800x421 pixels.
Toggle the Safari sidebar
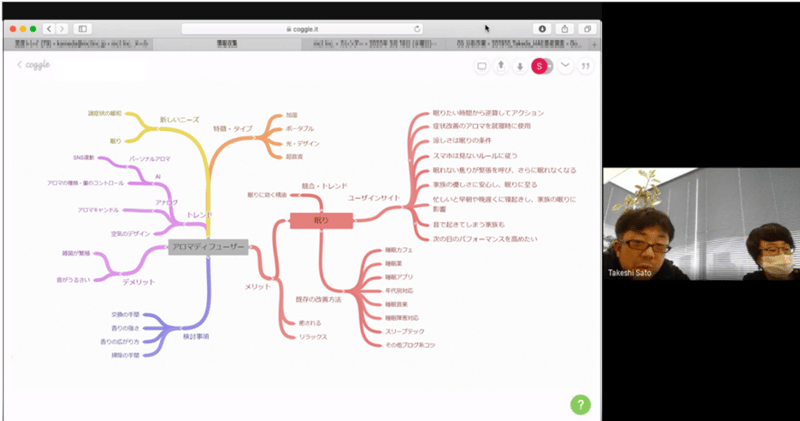coord(83,29)
